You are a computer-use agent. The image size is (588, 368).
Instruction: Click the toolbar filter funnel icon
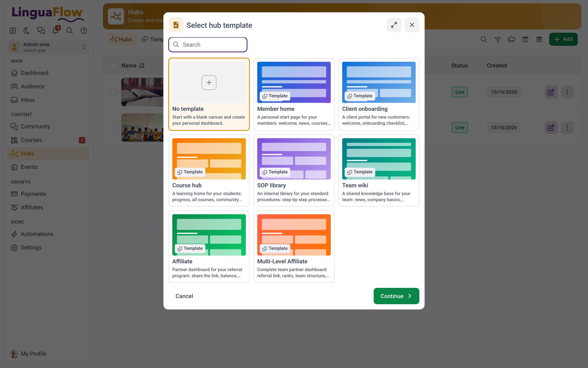pyautogui.click(x=497, y=39)
